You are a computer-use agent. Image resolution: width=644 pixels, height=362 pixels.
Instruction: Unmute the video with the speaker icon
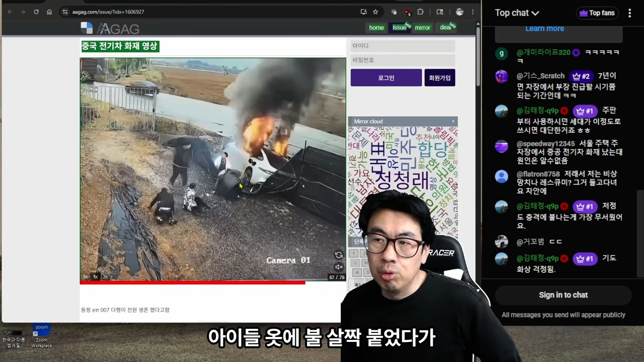339,267
